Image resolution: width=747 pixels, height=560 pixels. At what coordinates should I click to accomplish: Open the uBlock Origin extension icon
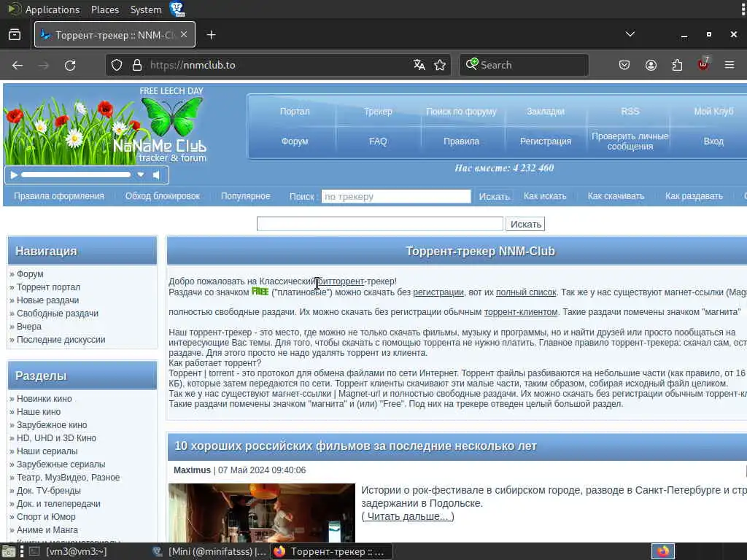click(x=703, y=64)
